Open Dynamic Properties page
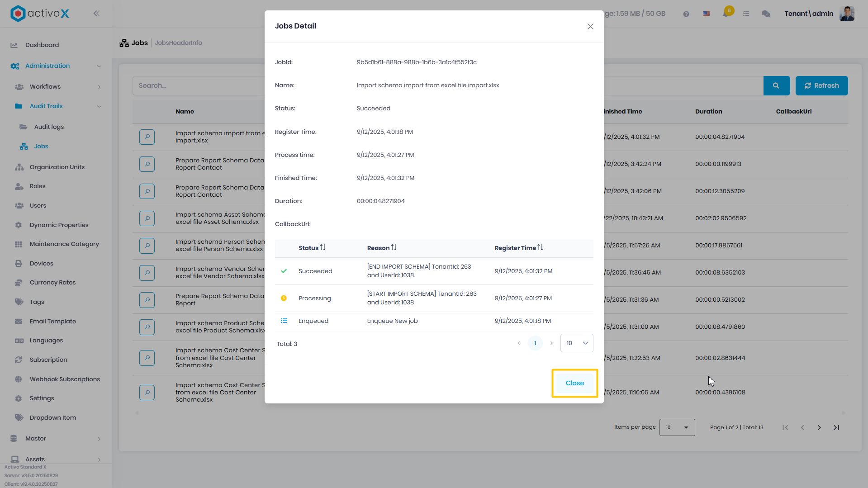 (59, 225)
